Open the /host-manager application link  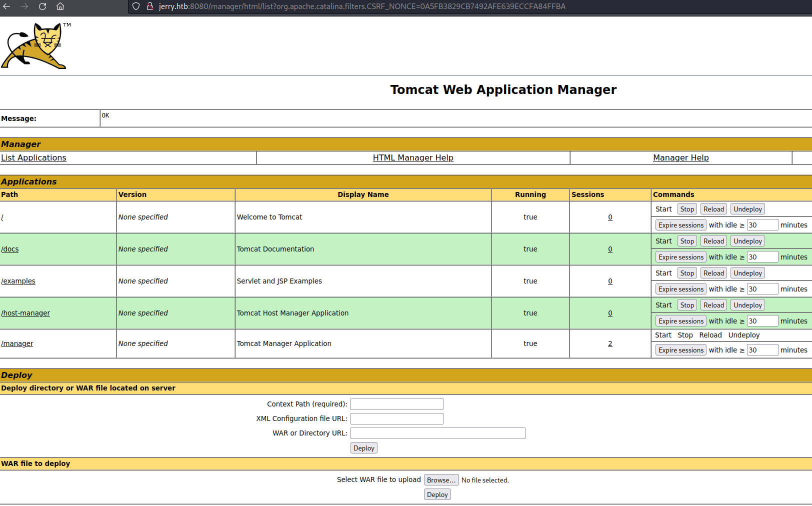coord(25,313)
